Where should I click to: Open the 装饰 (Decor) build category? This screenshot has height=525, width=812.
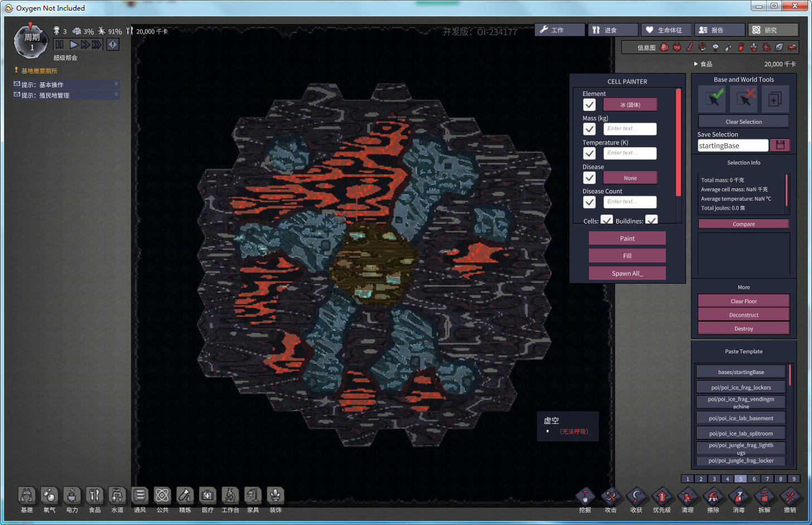point(275,495)
